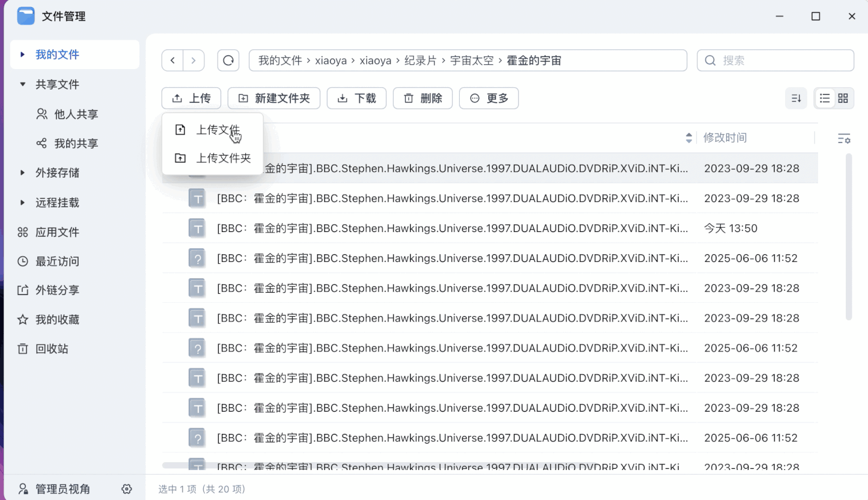Expand the 我的文件 tree node
The image size is (868, 500).
point(23,55)
